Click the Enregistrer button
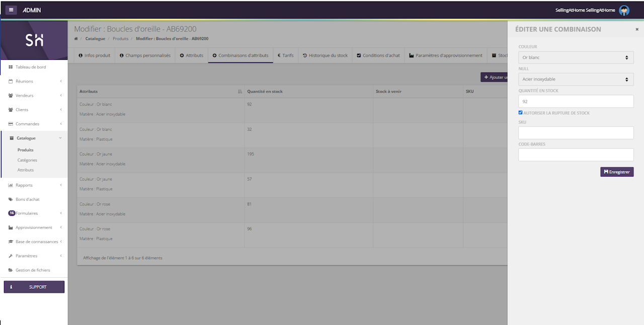The width and height of the screenshot is (644, 325). point(616,172)
